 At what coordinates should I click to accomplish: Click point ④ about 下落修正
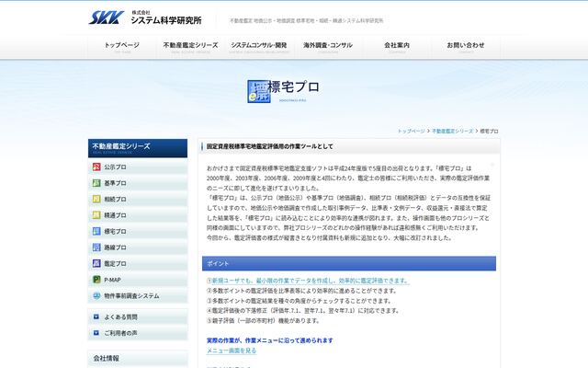click(303, 311)
